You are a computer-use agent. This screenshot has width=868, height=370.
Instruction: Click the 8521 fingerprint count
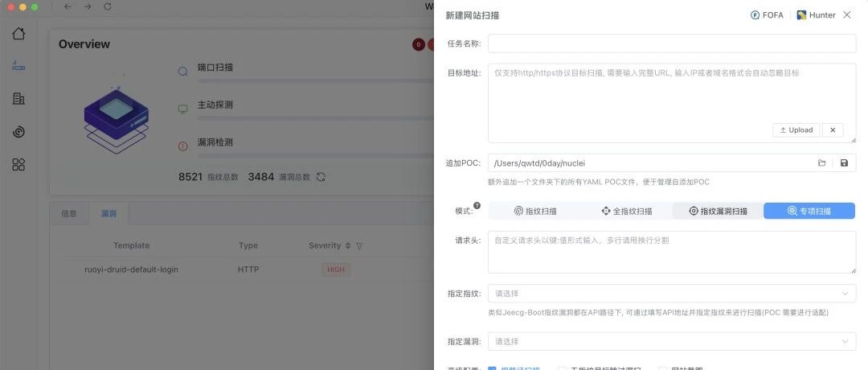coord(190,177)
